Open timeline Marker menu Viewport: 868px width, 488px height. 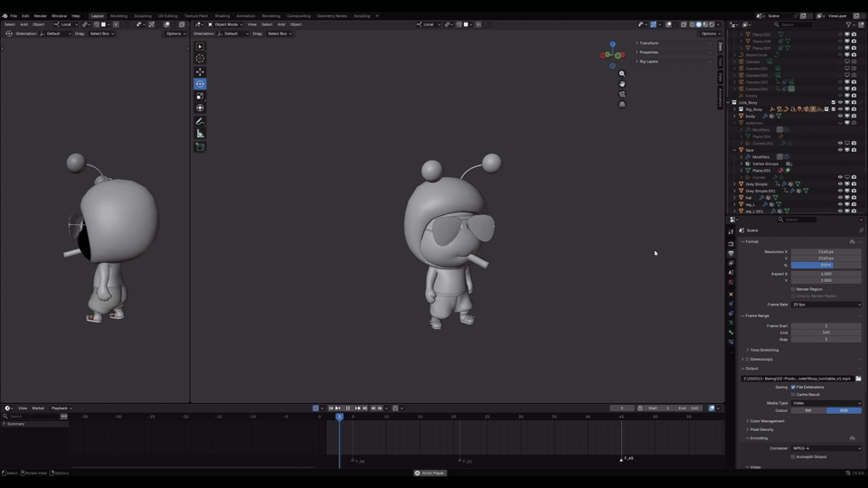[x=38, y=408]
